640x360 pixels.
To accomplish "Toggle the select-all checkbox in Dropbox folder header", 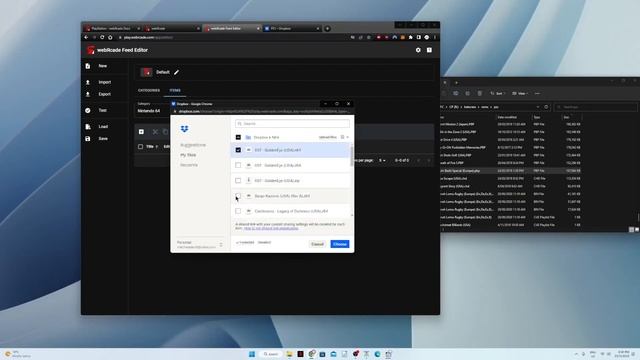I will 238,137.
